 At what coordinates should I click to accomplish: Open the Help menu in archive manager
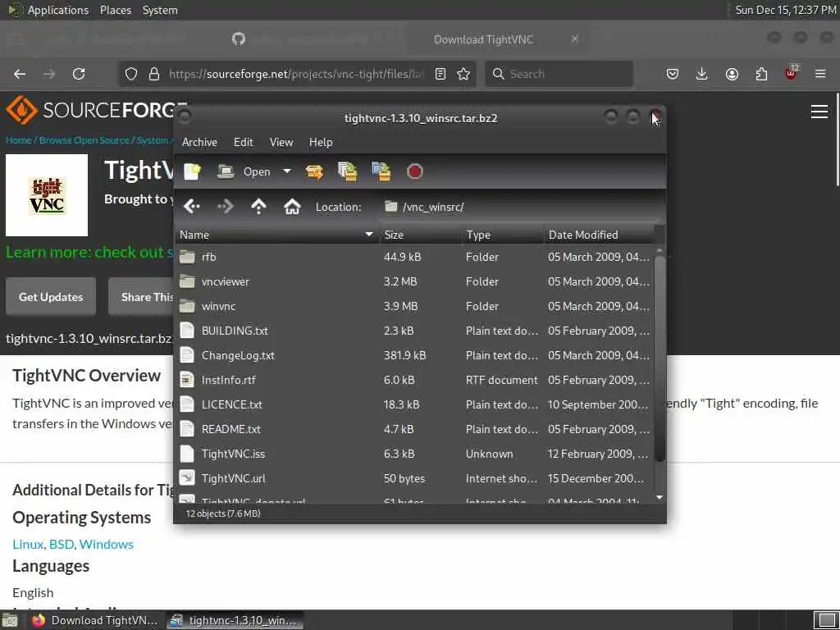[x=321, y=142]
